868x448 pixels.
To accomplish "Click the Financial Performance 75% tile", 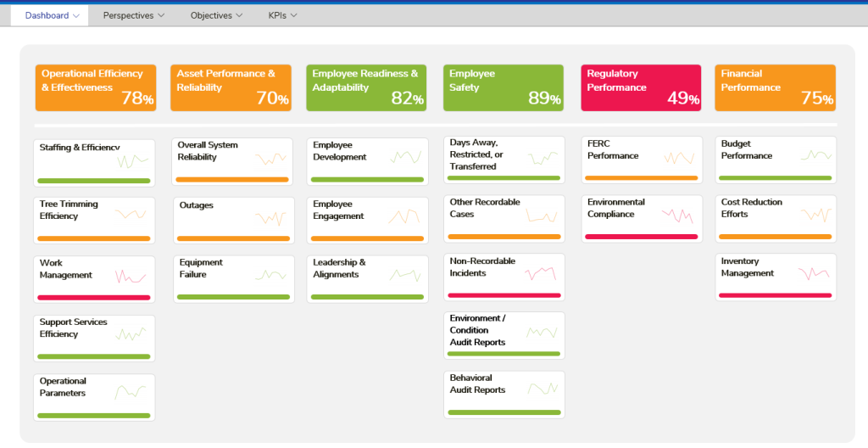I will [776, 87].
